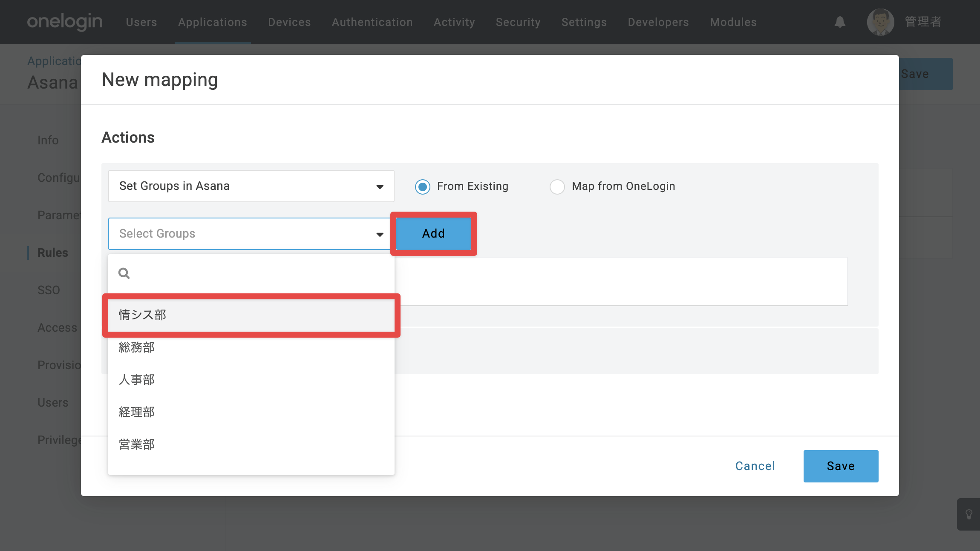Click the search magnifier in group dropdown

click(124, 273)
